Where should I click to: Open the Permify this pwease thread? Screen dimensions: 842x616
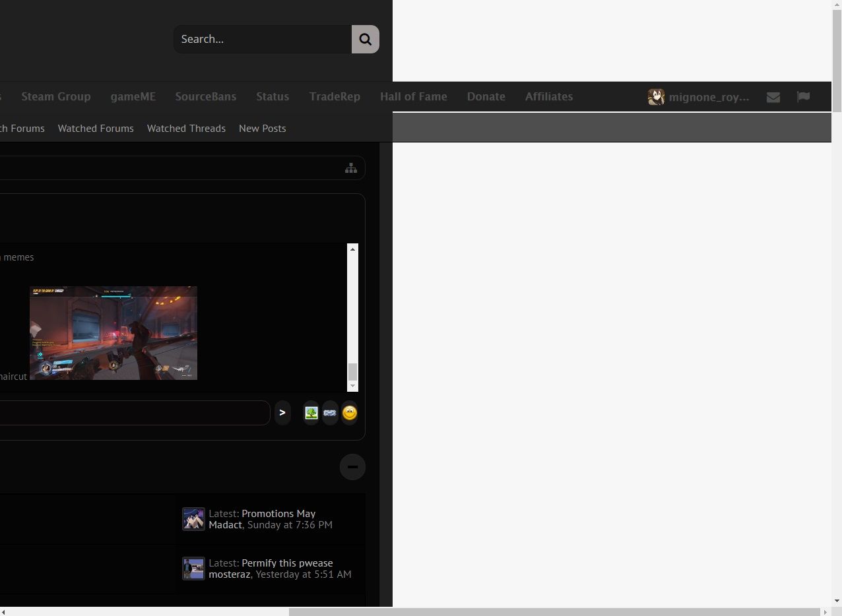click(x=287, y=563)
